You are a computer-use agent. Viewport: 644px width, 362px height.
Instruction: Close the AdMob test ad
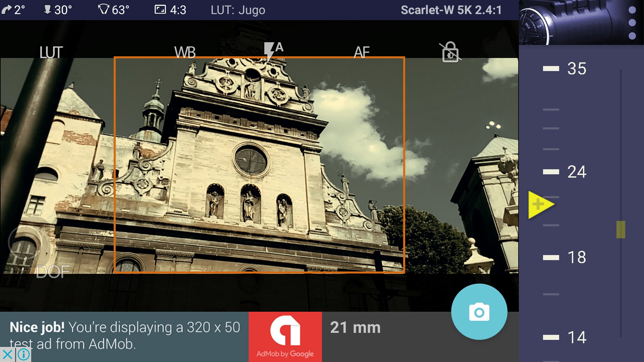point(7,354)
